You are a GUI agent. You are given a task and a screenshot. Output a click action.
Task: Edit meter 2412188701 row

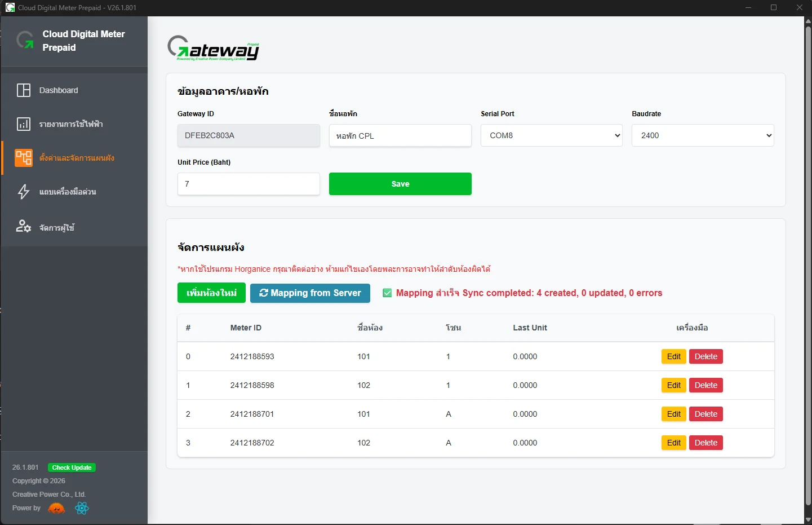pyautogui.click(x=674, y=414)
